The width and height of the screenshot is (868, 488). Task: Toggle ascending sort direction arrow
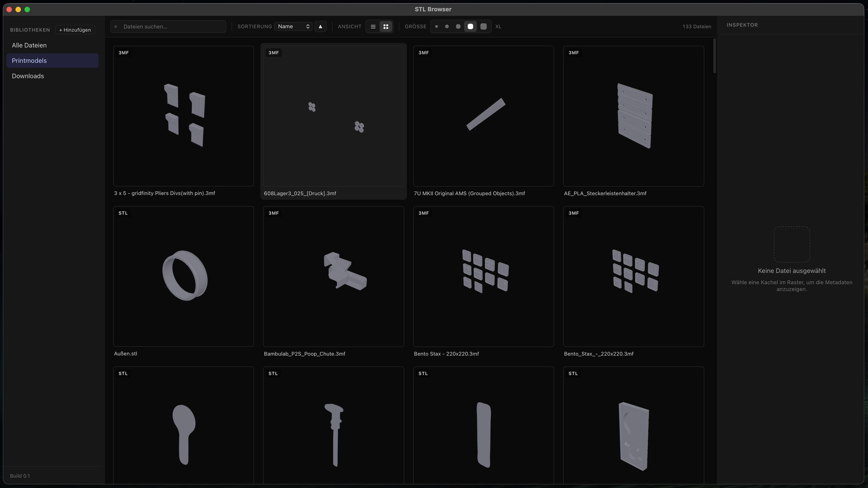point(320,27)
